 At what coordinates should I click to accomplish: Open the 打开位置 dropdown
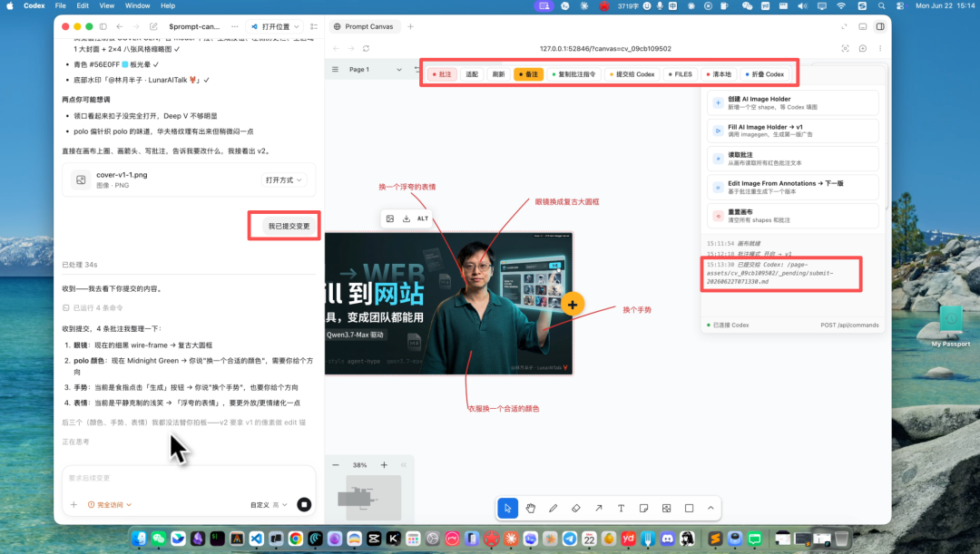coord(275,27)
